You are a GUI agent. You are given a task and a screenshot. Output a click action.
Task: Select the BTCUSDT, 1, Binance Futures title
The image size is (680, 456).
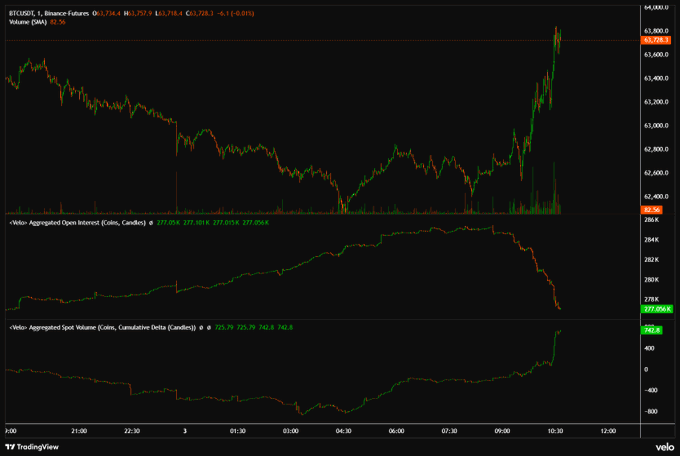tap(49, 13)
